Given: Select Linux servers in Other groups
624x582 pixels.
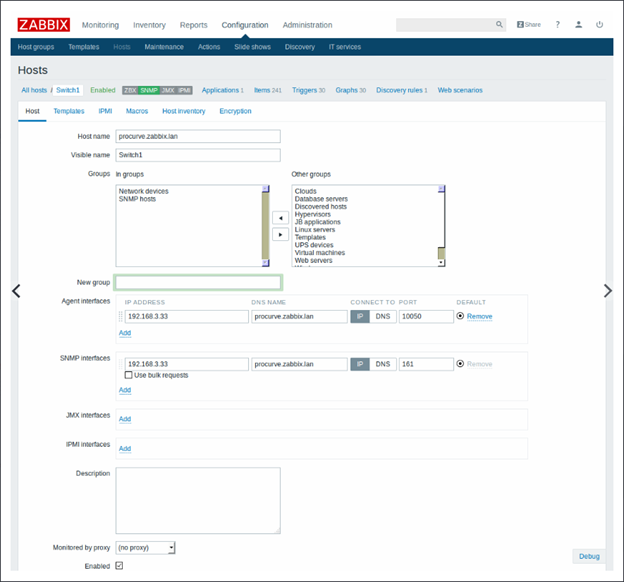Looking at the screenshot, I should [315, 230].
